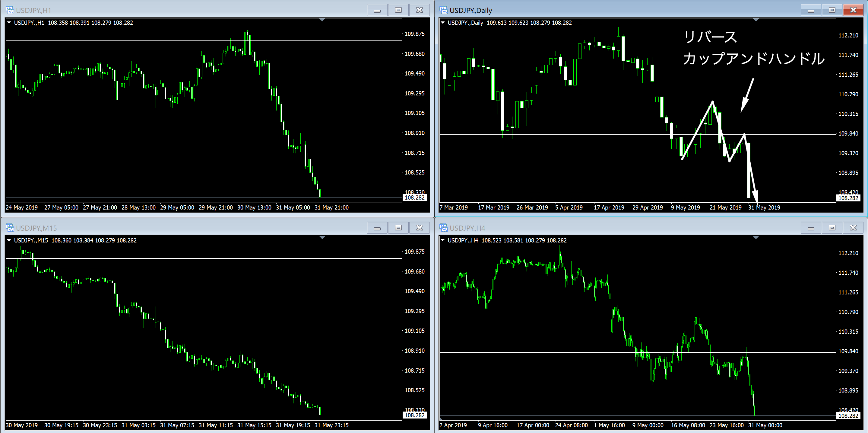
Task: Click the USDJPY,H4 window chart icon
Action: 443,228
